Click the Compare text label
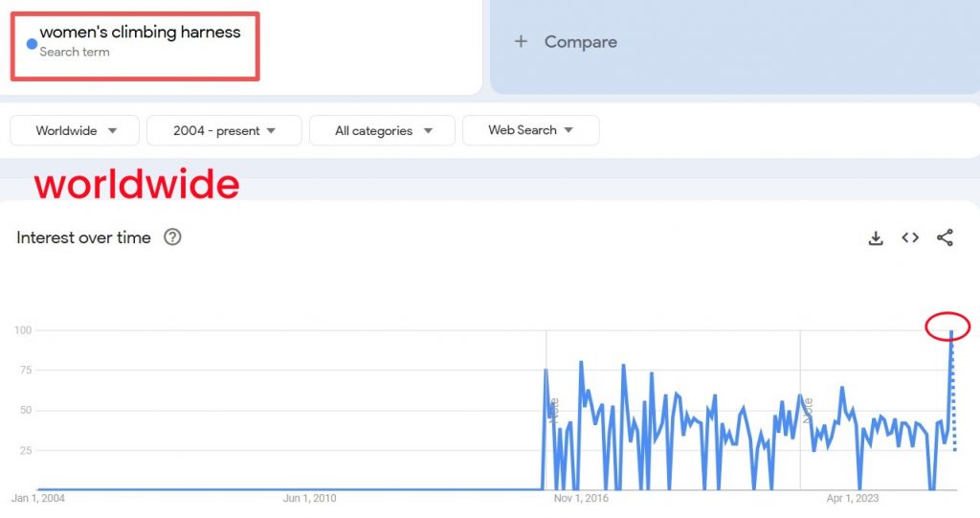980x518 pixels. tap(580, 42)
